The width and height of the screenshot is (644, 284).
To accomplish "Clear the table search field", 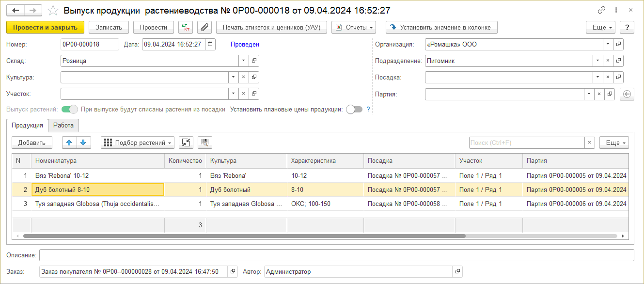I will coord(590,142).
